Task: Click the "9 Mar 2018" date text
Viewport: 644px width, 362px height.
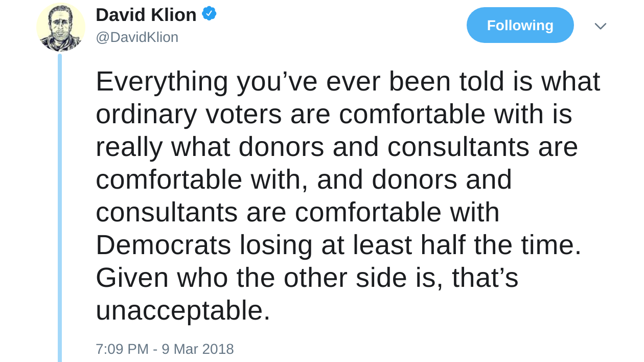Action: tap(198, 349)
